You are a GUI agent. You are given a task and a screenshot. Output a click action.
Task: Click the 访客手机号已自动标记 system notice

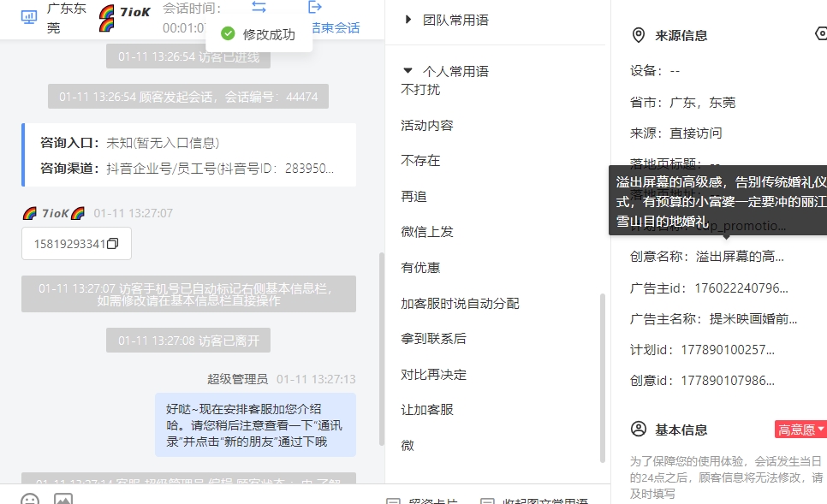click(189, 294)
